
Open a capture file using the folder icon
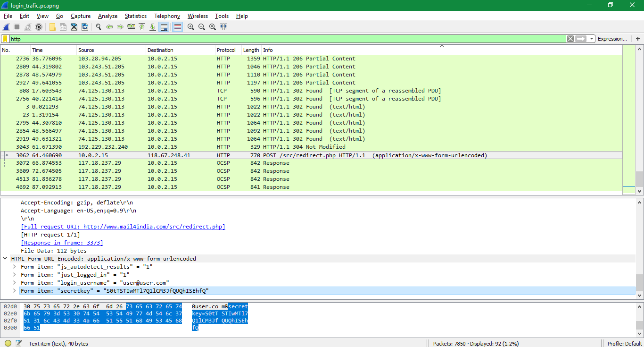(52, 27)
